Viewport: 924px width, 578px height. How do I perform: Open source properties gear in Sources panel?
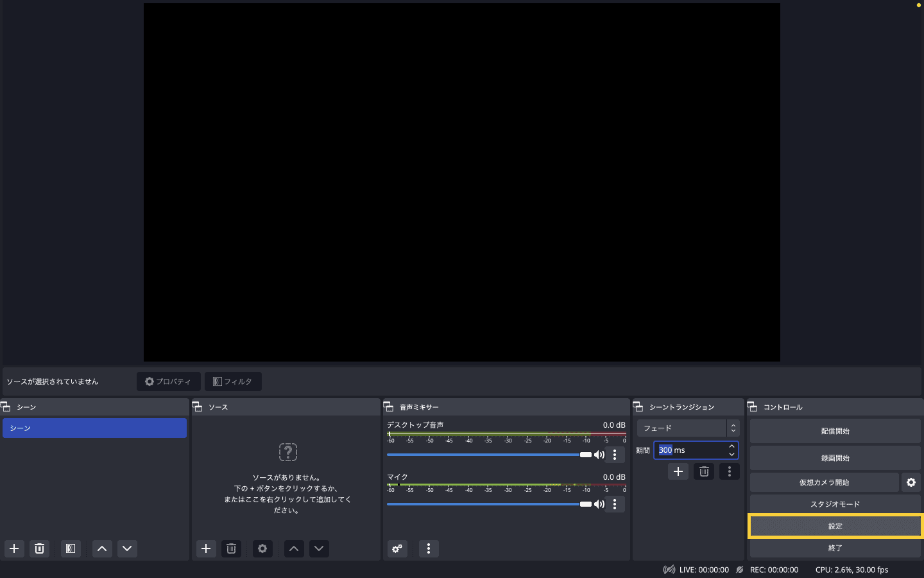coord(262,548)
